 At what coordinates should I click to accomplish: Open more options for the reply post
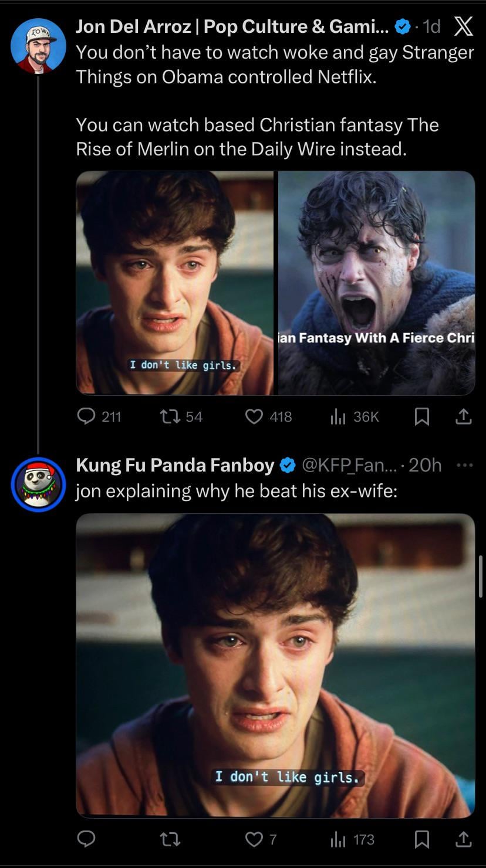464,465
